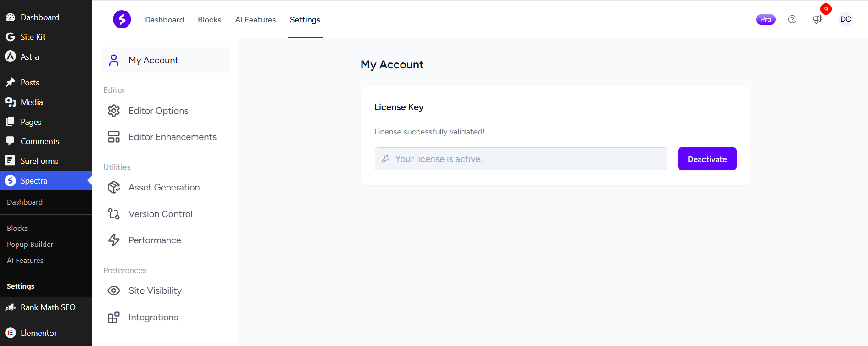This screenshot has height=346, width=868.
Task: Open the What's New megaphone notifications
Action: [x=818, y=19]
